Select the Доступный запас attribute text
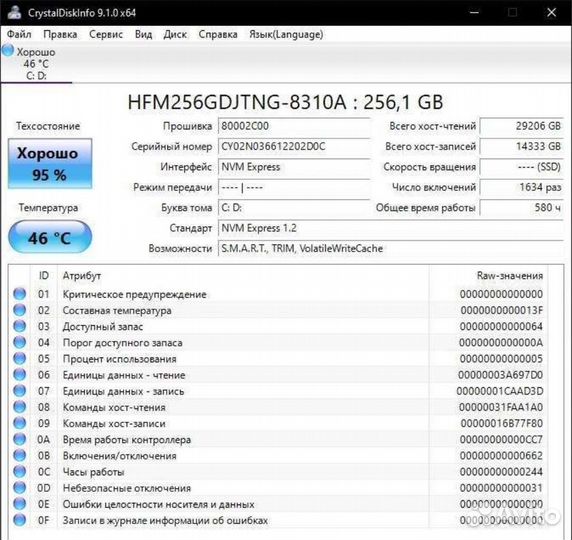The image size is (572, 540). [103, 327]
